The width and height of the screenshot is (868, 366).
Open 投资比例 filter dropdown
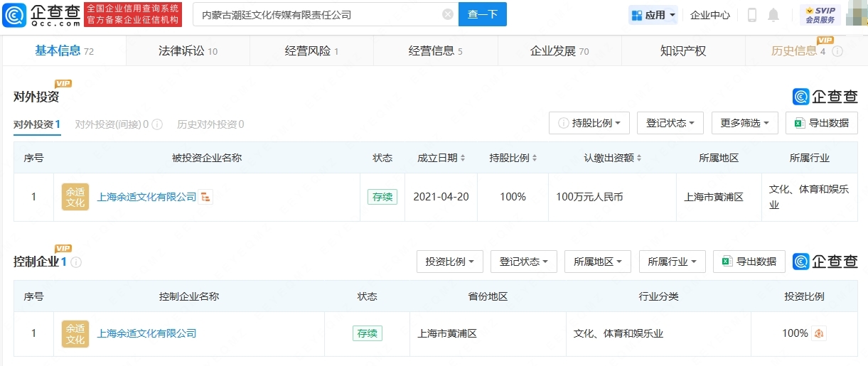coord(450,262)
